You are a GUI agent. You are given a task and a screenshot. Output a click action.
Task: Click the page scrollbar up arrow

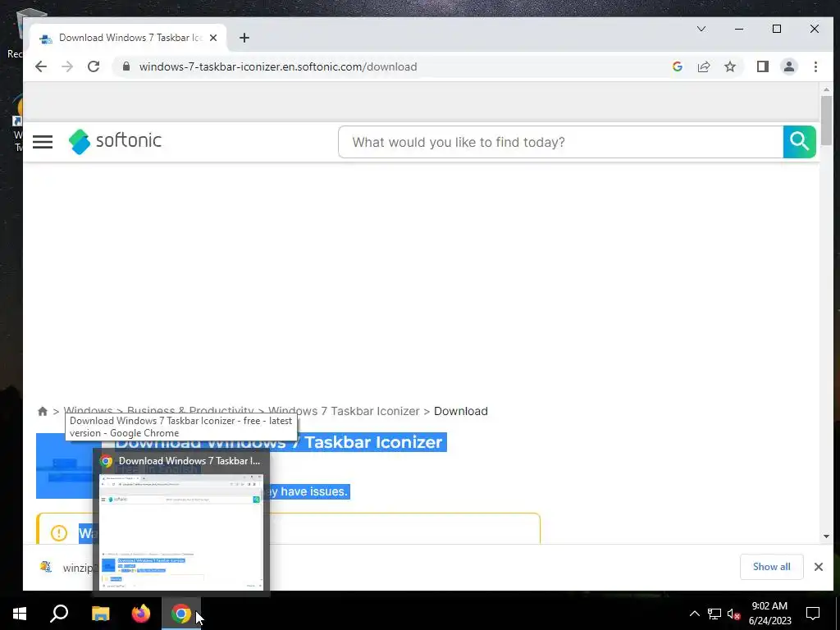click(x=826, y=89)
